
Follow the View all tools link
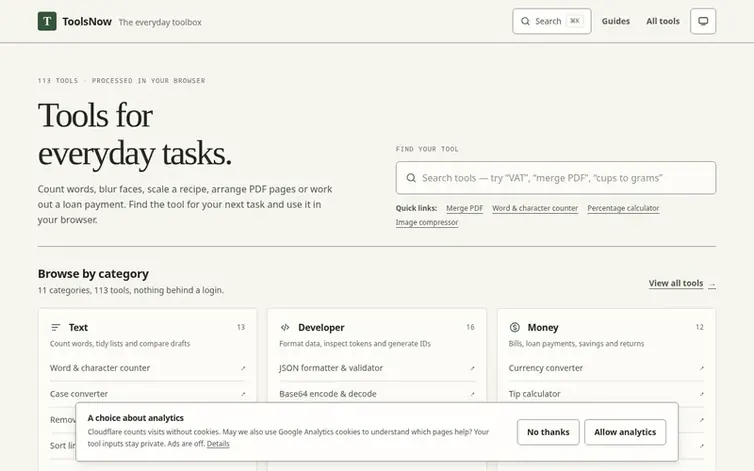682,283
